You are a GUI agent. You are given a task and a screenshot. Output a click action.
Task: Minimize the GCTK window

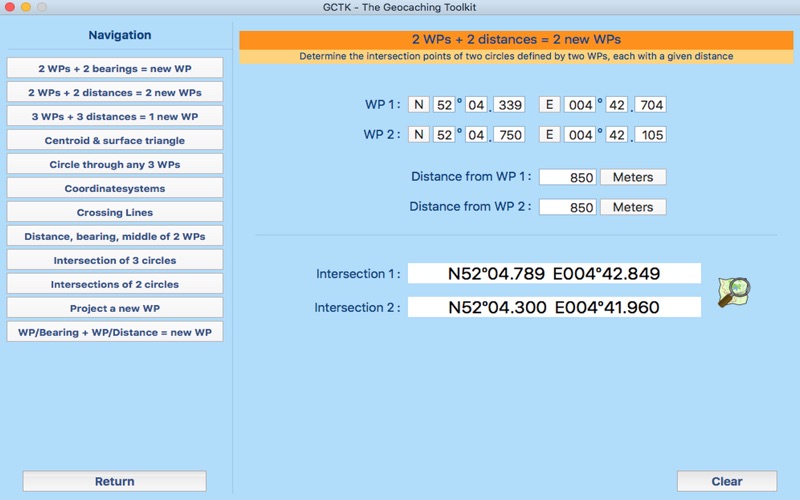coord(26,7)
